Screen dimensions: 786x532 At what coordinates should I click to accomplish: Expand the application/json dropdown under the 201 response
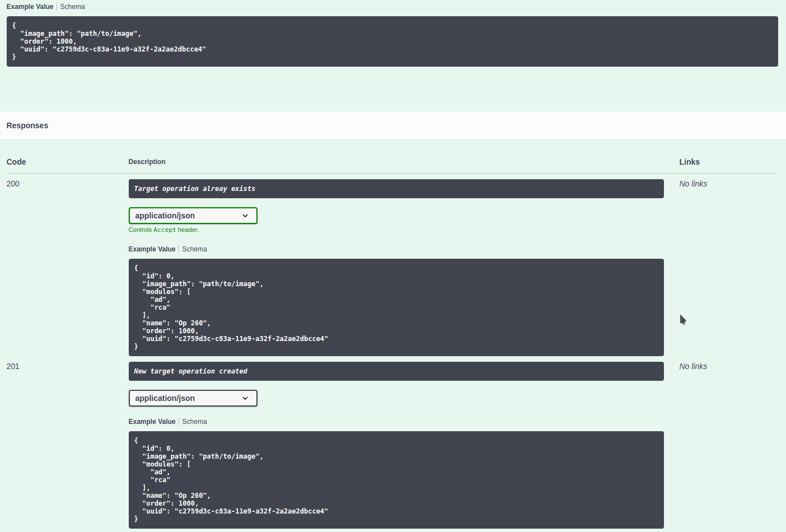(193, 398)
